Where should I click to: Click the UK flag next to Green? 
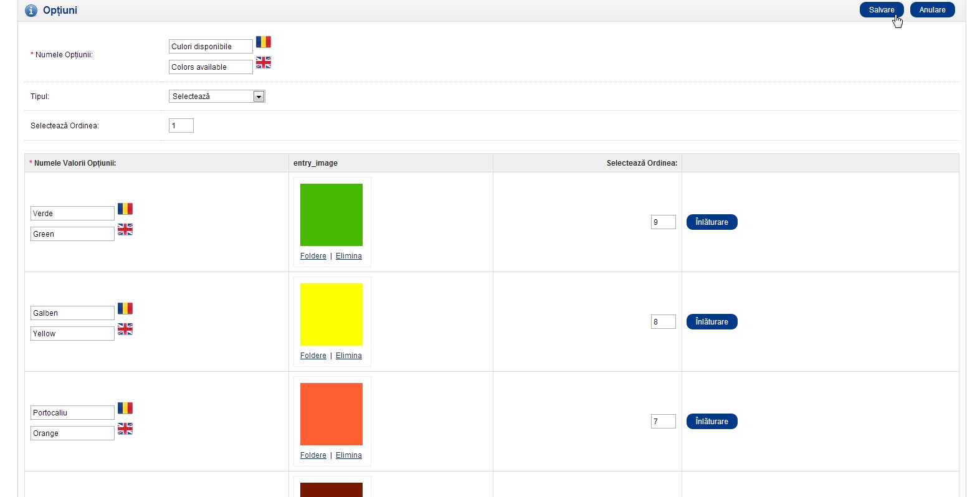pyautogui.click(x=125, y=229)
